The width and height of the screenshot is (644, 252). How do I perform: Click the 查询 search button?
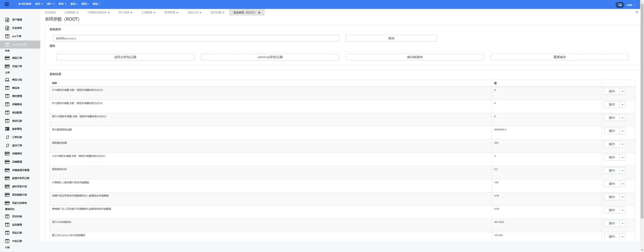pyautogui.click(x=391, y=38)
